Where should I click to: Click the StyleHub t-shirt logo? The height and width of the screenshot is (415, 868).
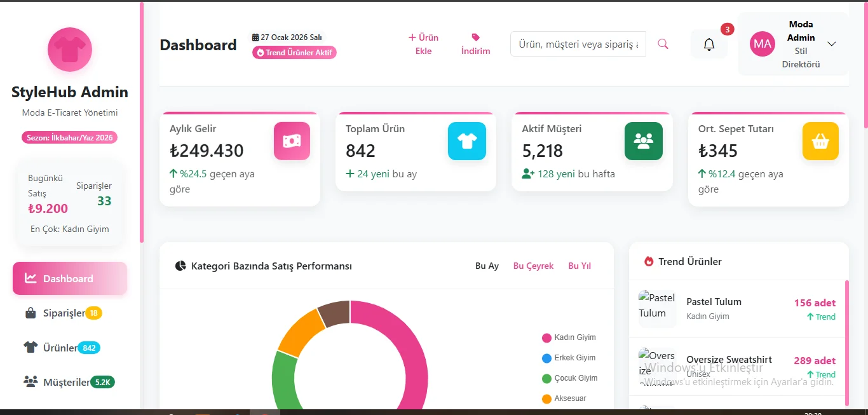coord(70,50)
